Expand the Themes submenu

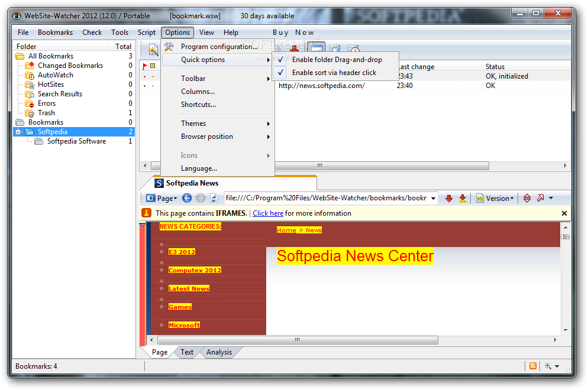pos(218,123)
